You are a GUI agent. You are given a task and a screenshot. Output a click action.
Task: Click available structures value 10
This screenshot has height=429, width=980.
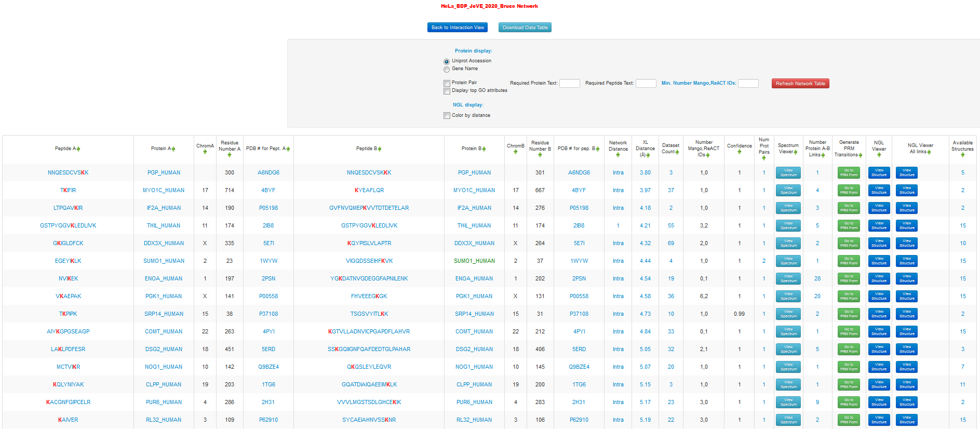[963, 244]
